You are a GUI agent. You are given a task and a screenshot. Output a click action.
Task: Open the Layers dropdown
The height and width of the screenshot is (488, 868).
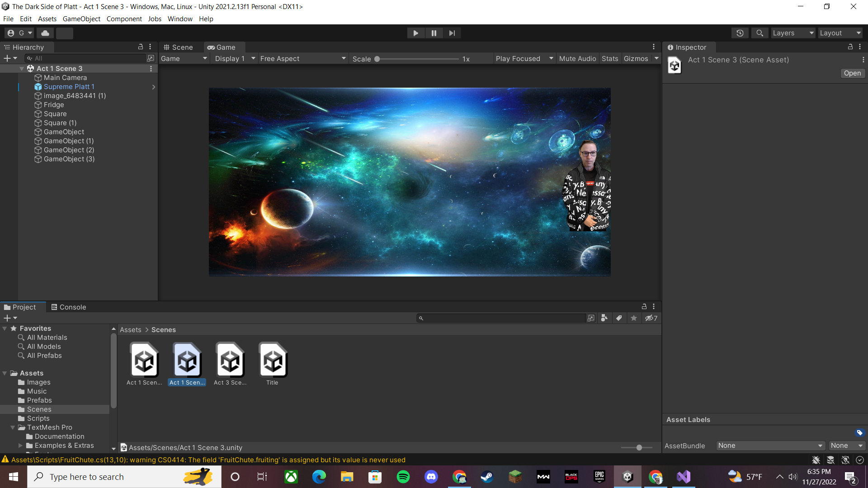(793, 33)
